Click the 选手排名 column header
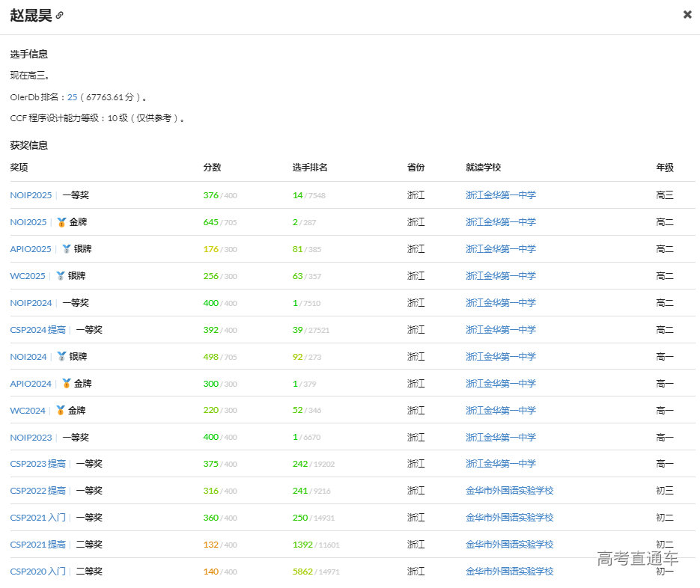The height and width of the screenshot is (588, 700). (310, 168)
